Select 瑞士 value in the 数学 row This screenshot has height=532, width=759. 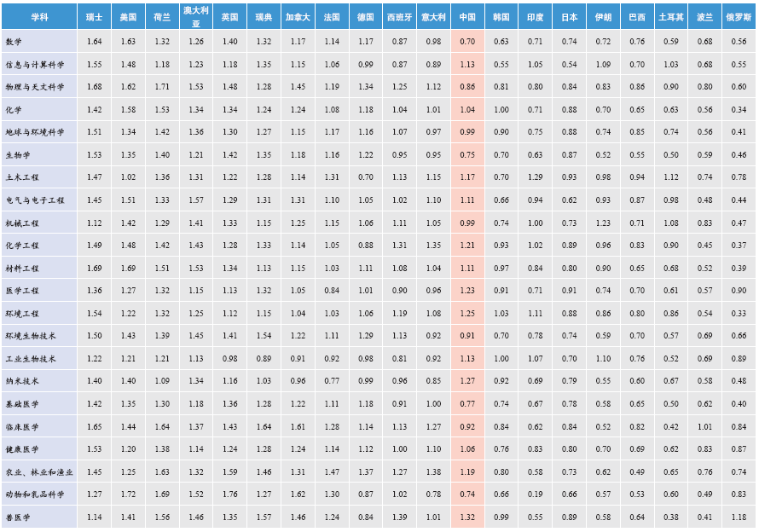coord(95,42)
